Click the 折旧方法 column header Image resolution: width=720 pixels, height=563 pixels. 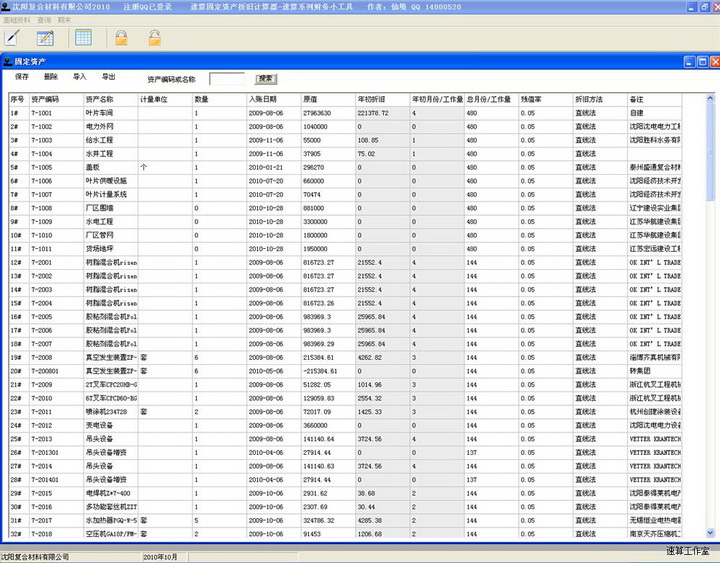[x=600, y=99]
